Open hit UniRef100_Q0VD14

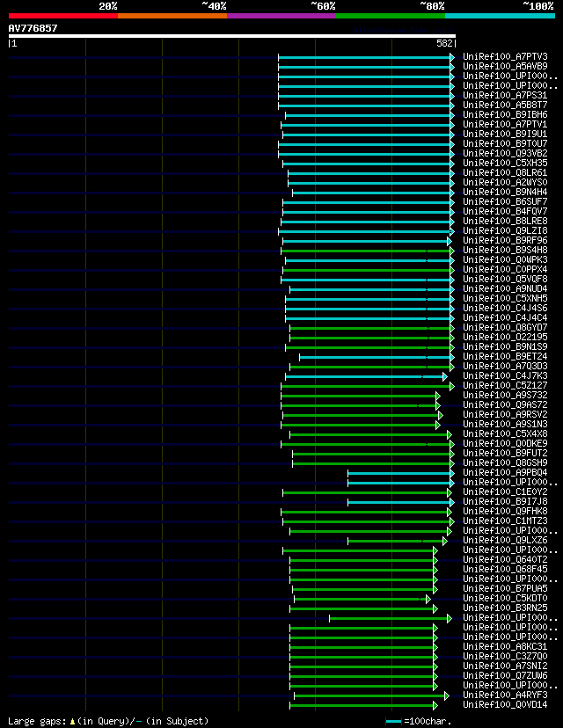coord(505,705)
